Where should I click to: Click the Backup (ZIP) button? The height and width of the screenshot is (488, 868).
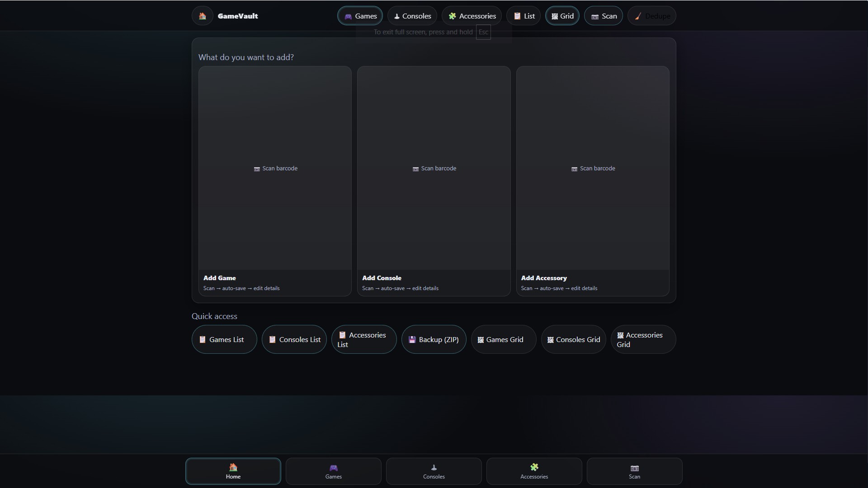click(x=434, y=339)
